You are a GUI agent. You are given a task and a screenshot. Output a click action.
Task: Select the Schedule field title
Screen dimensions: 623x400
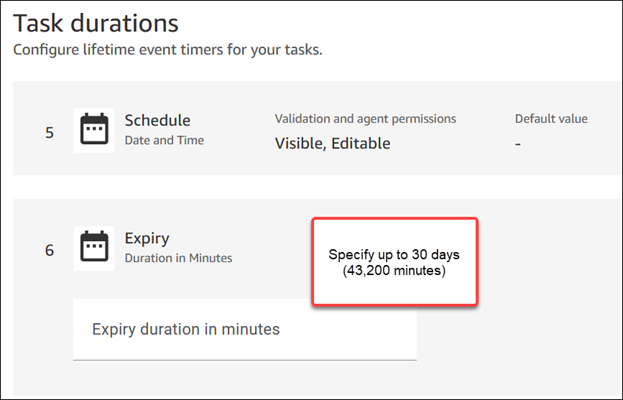pyautogui.click(x=157, y=121)
